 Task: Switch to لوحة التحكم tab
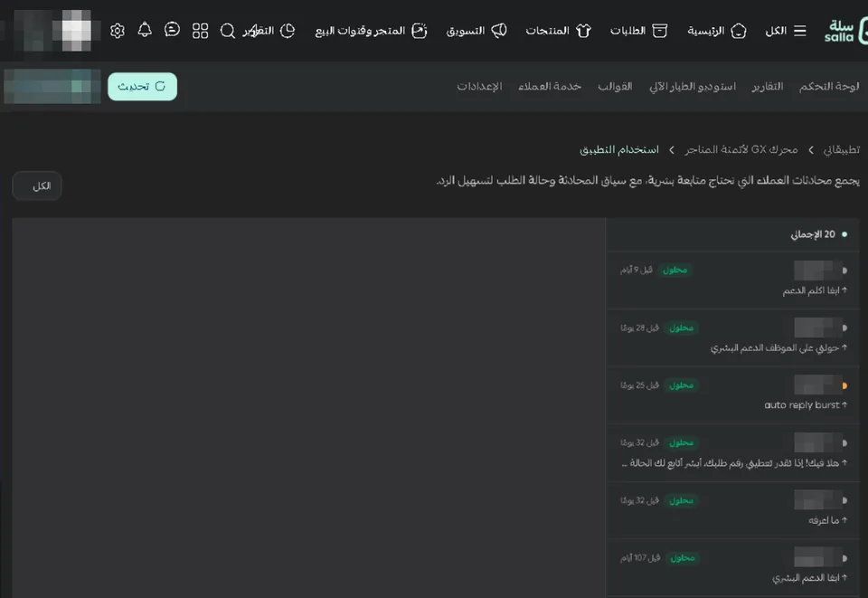[x=829, y=86]
